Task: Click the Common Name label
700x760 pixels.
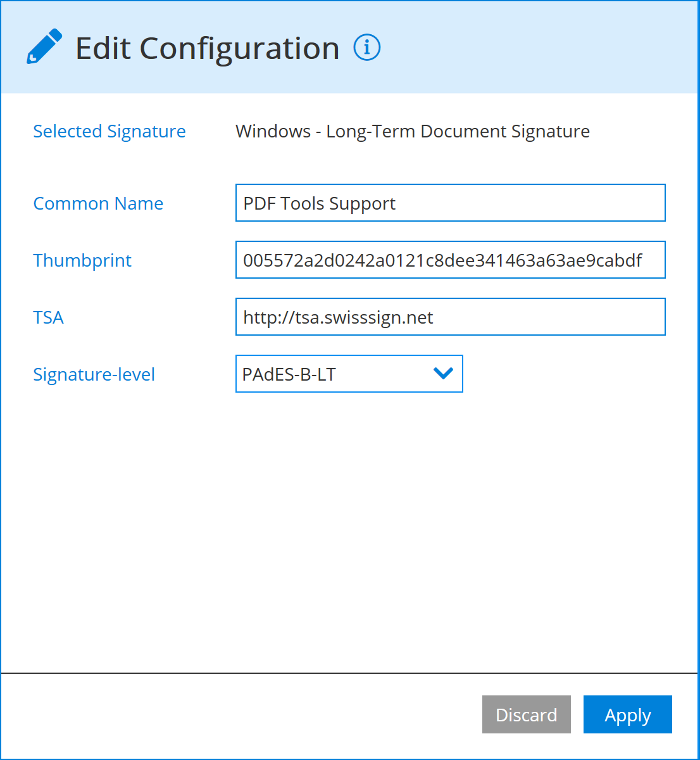Action: click(x=98, y=203)
